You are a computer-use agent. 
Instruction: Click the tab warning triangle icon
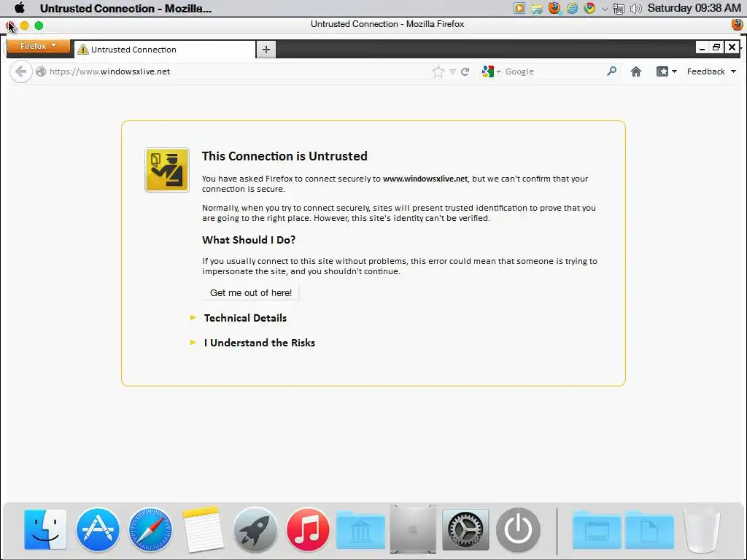(83, 50)
